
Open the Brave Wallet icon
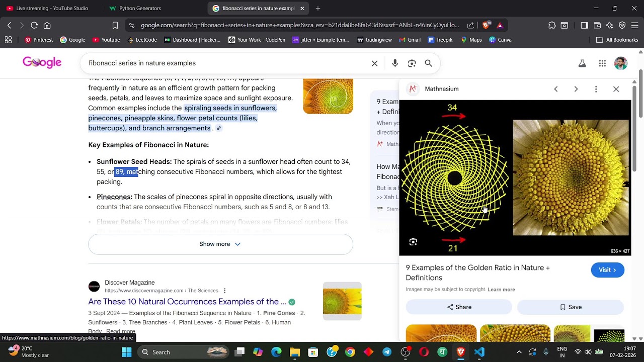tap(597, 25)
